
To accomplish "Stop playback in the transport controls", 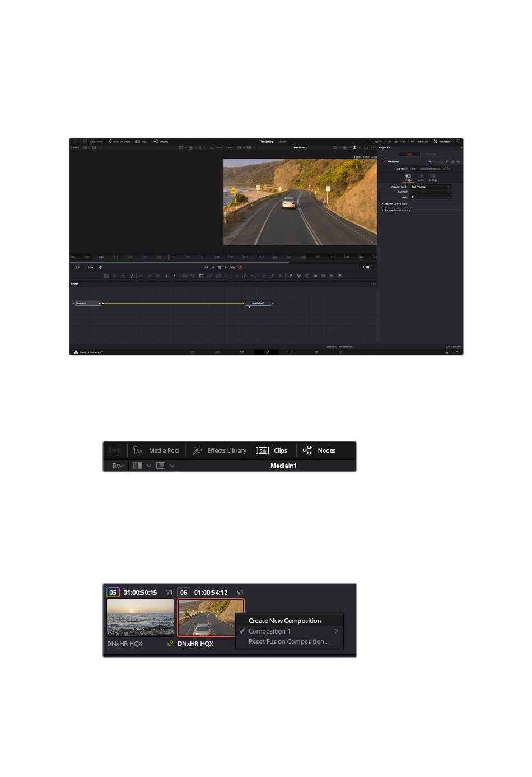I will (219, 267).
